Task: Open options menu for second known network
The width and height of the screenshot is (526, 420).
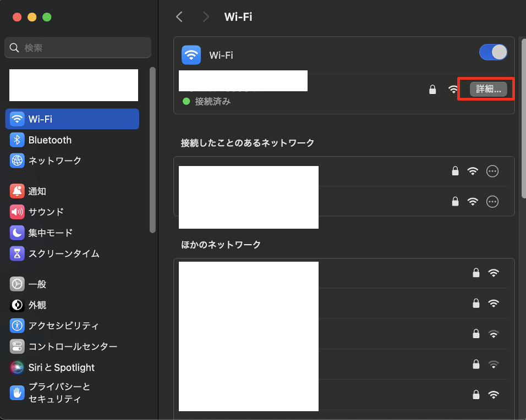Action: 492,202
